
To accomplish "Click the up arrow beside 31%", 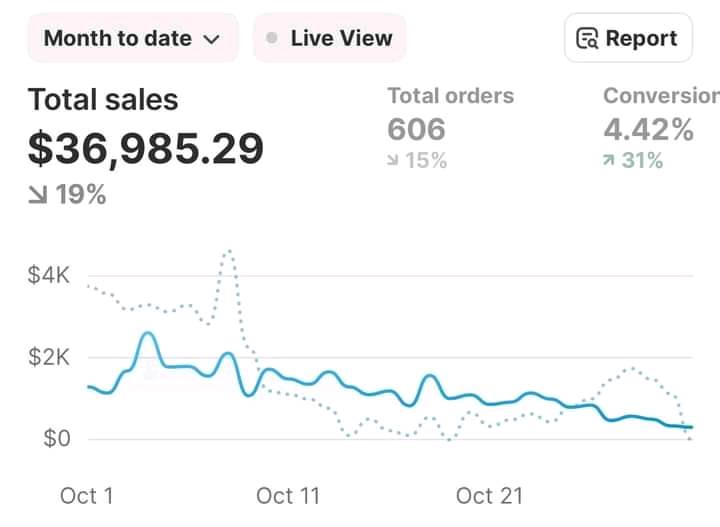I will (x=609, y=160).
